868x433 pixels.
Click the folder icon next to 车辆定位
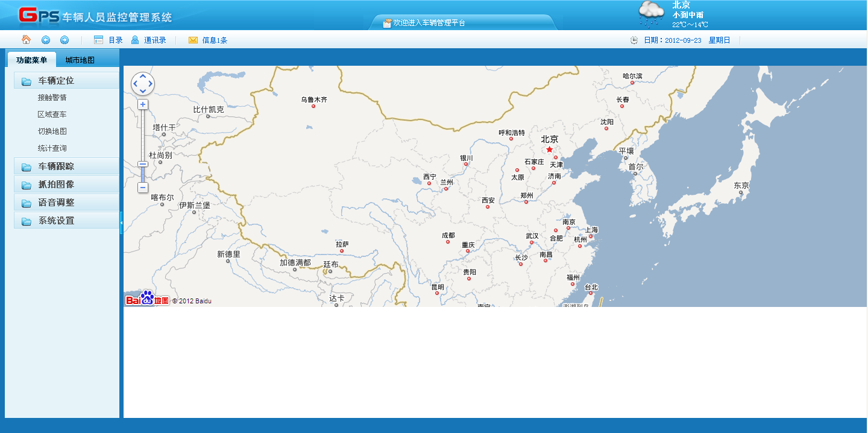pos(27,81)
